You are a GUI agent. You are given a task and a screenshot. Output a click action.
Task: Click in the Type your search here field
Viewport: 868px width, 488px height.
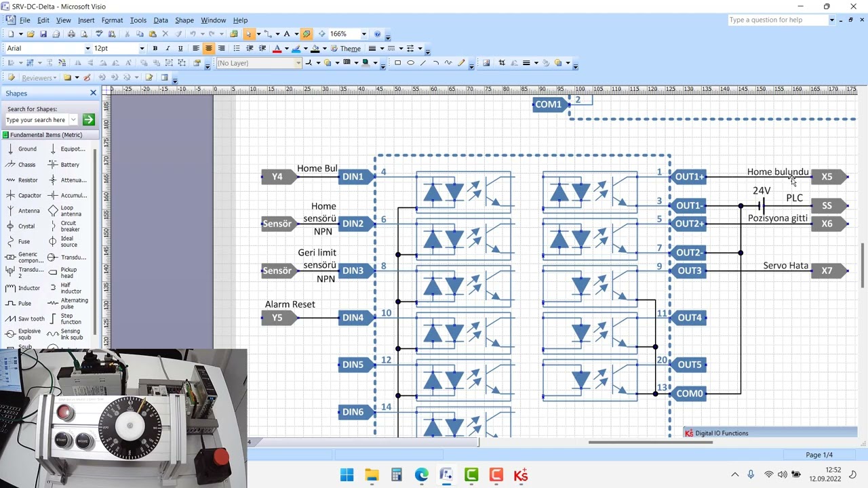coord(37,120)
